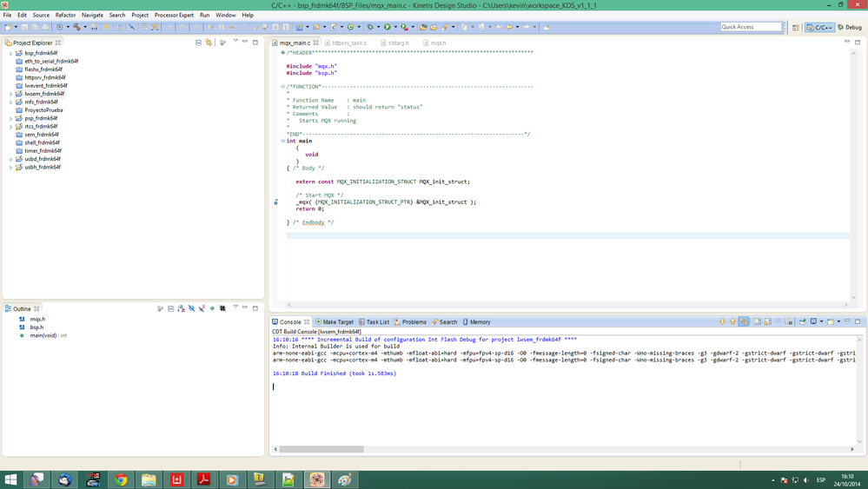Viewport: 868px width, 489px height.
Task: Switch to stdarg.h editor tab
Action: (x=394, y=43)
